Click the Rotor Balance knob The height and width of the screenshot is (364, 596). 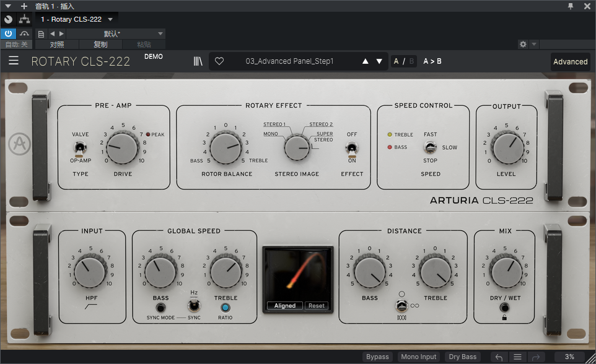click(226, 148)
